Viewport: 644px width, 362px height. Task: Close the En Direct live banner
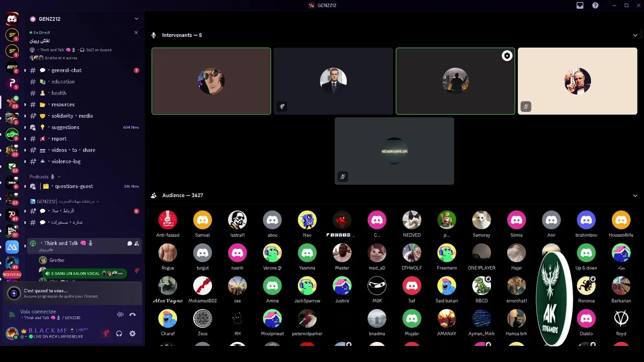click(136, 33)
